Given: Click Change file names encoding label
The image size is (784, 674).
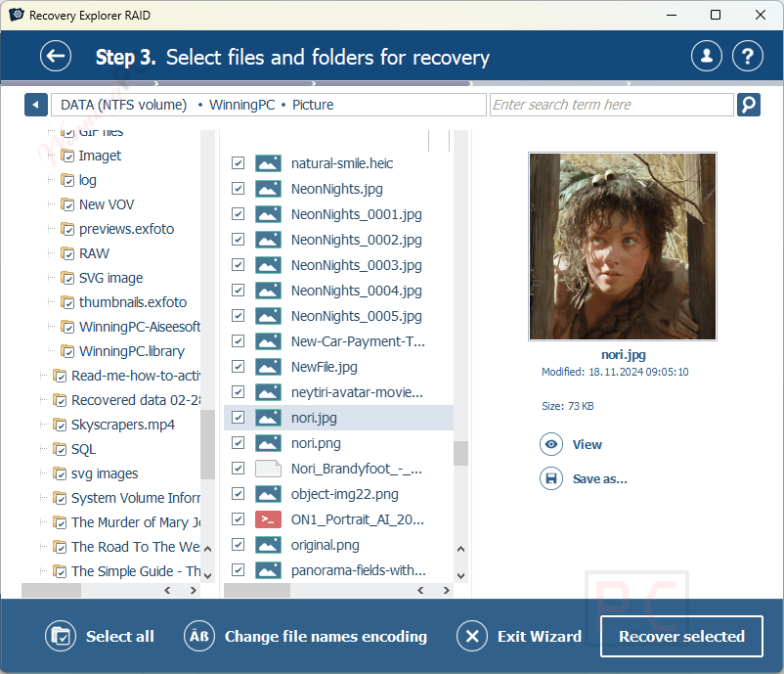Looking at the screenshot, I should coord(326,636).
